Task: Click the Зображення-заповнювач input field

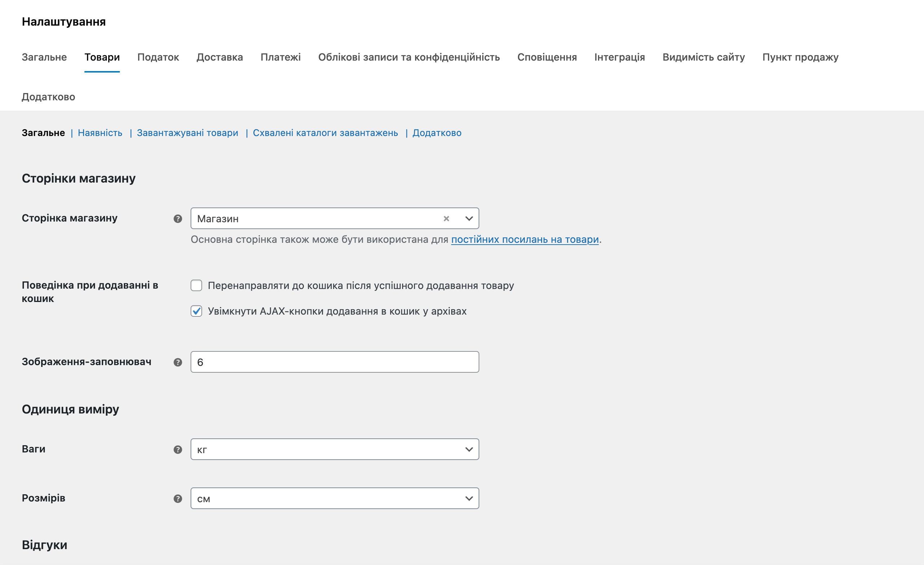Action: 335,362
